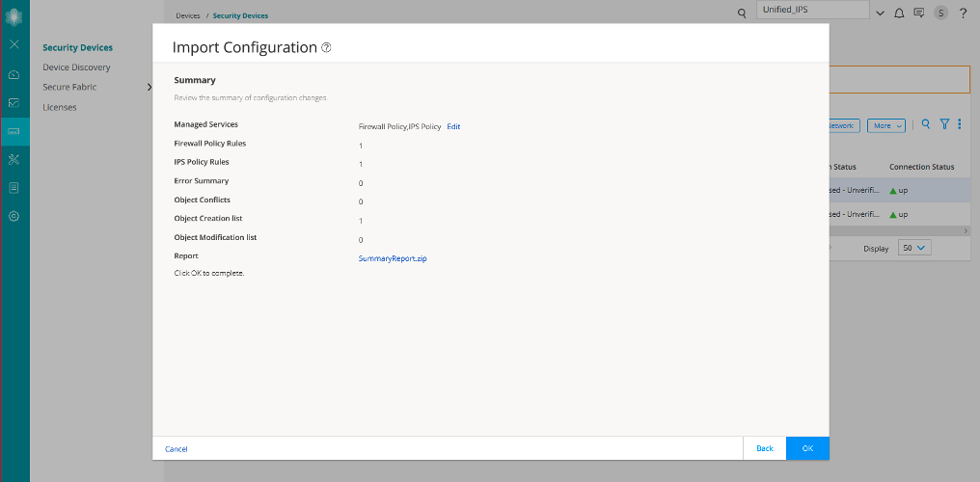Open the Licenses menu item
This screenshot has height=482, width=980.
click(60, 107)
